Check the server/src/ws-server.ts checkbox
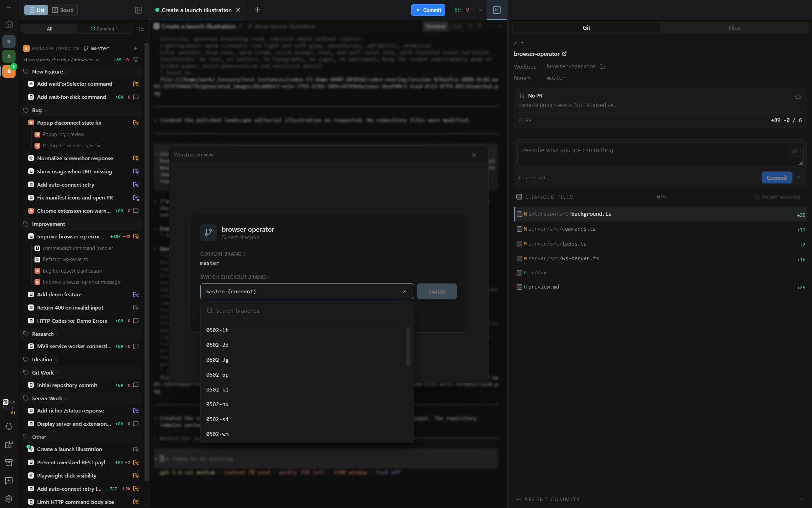 [x=519, y=258]
